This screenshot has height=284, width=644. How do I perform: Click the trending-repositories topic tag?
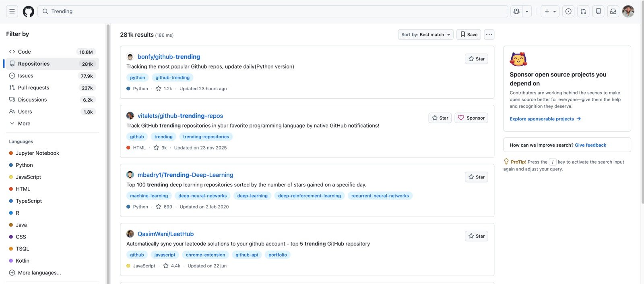pos(206,137)
